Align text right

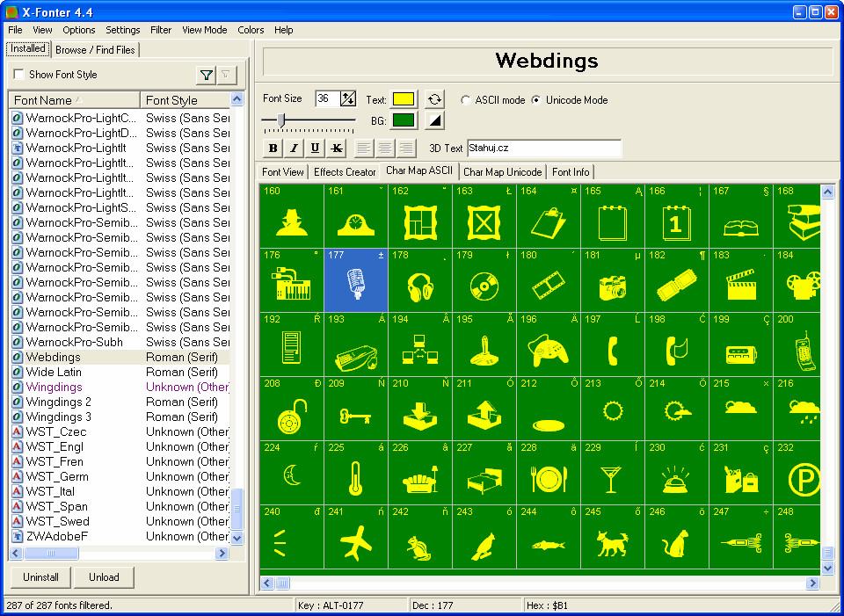[x=406, y=148]
